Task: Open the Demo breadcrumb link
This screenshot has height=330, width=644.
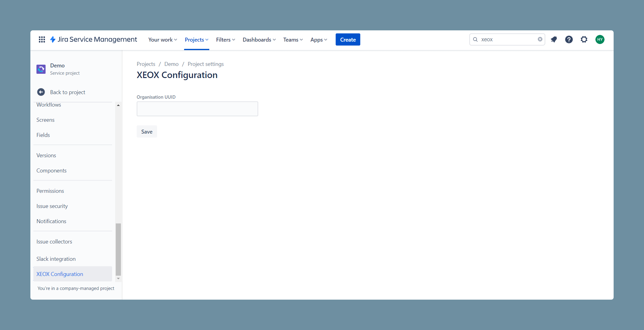Action: [171, 64]
